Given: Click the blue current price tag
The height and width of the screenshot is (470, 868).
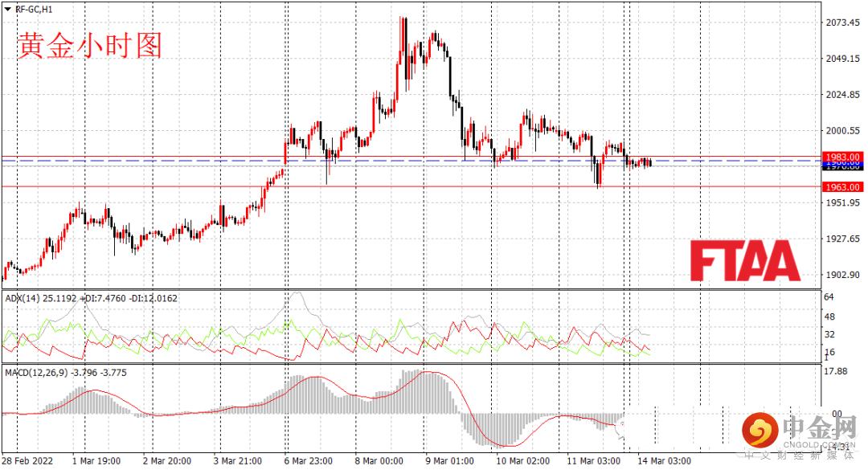Looking at the screenshot, I should tap(842, 165).
